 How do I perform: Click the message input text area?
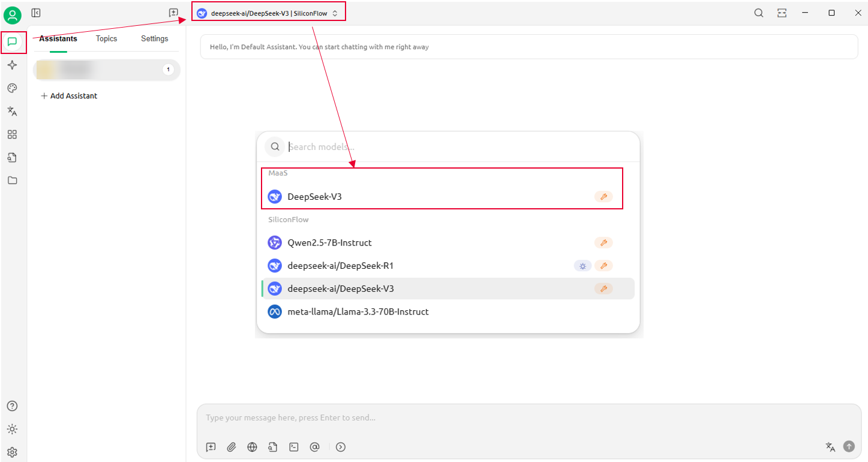coord(528,418)
